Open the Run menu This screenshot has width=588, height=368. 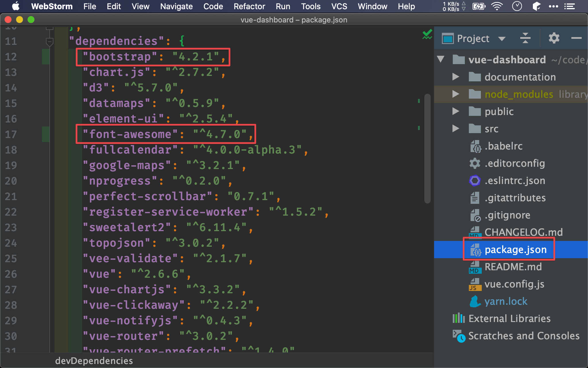pos(283,6)
